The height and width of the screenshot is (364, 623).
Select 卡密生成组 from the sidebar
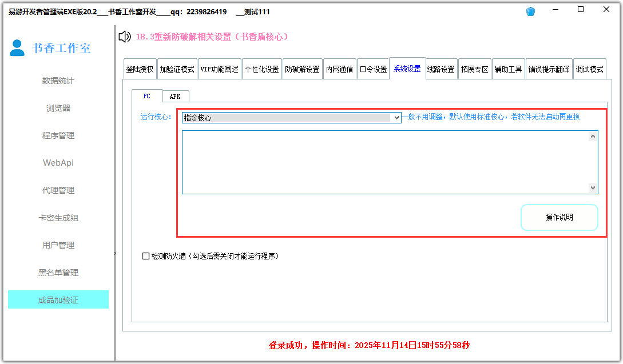point(58,218)
